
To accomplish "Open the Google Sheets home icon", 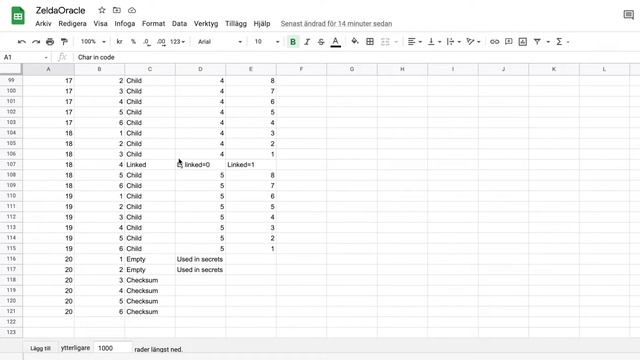I will [x=18, y=16].
